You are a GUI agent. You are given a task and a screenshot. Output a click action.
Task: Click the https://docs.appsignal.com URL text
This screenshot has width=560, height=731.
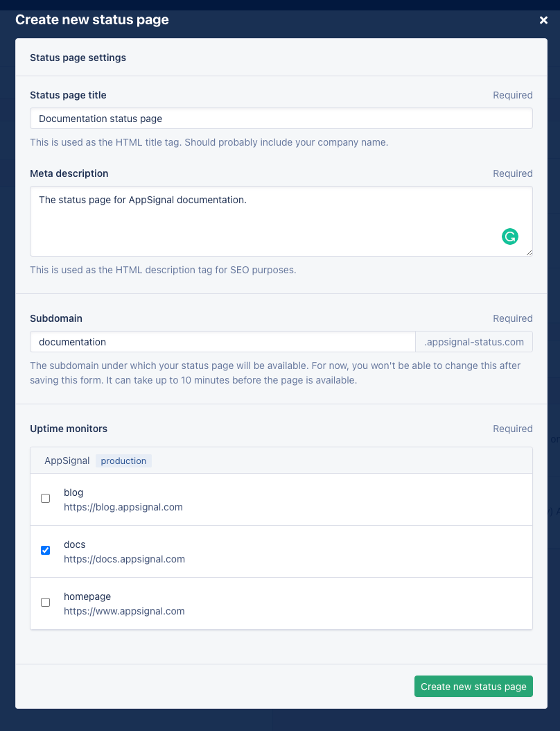124,559
